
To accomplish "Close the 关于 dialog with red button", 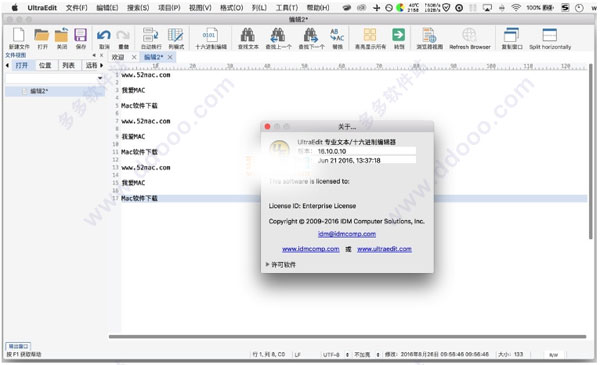I will (267, 126).
